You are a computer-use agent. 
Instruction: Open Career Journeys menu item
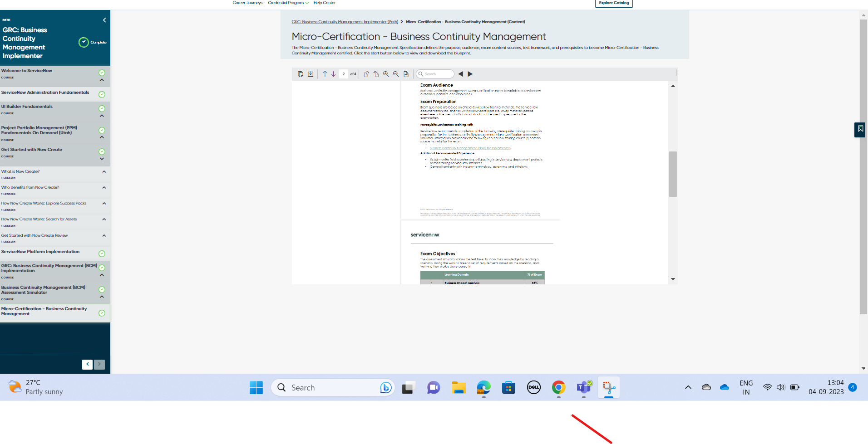point(247,3)
